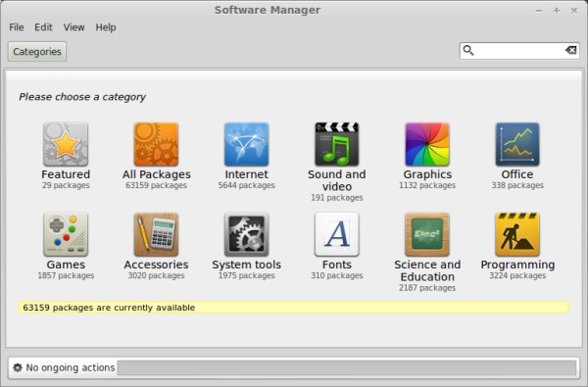Viewport: 588px width, 387px height.
Task: Click the ongoing actions progress bar
Action: point(347,367)
